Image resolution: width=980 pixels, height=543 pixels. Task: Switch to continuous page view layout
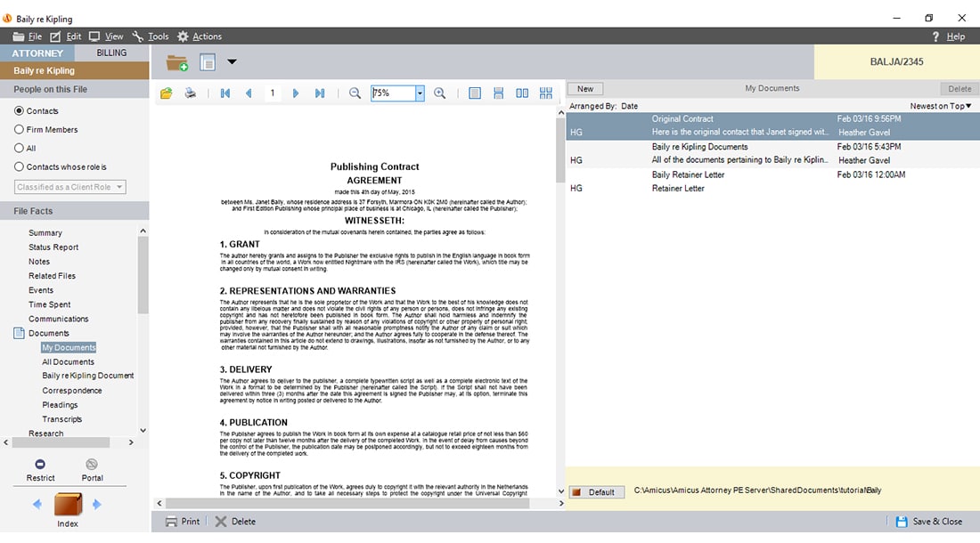pos(498,93)
